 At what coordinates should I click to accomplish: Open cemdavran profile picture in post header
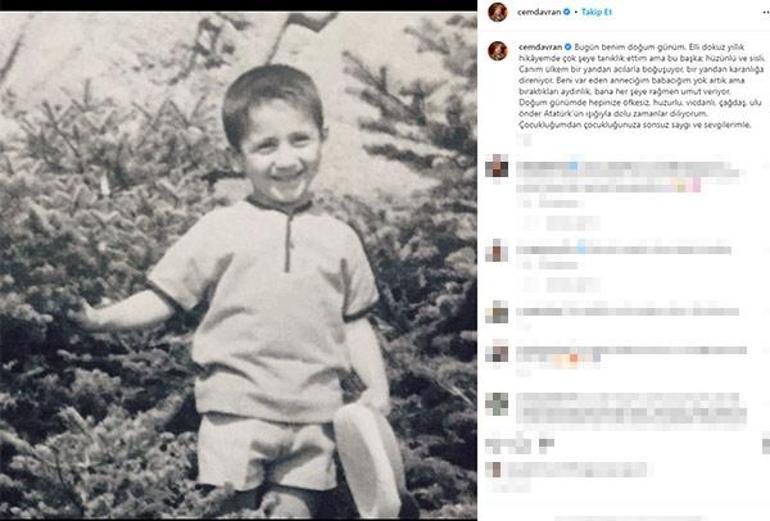[x=497, y=12]
